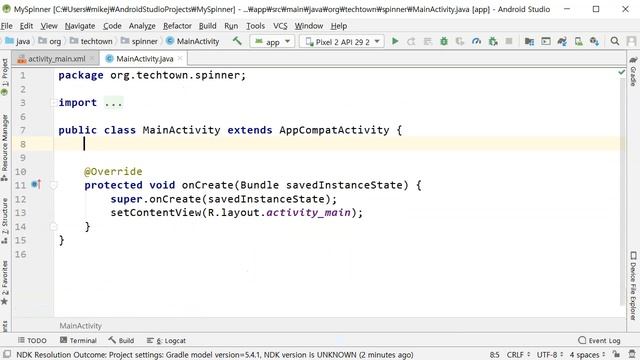This screenshot has width=640, height=360.
Task: Open the app run configuration dropdown
Action: [x=272, y=42]
